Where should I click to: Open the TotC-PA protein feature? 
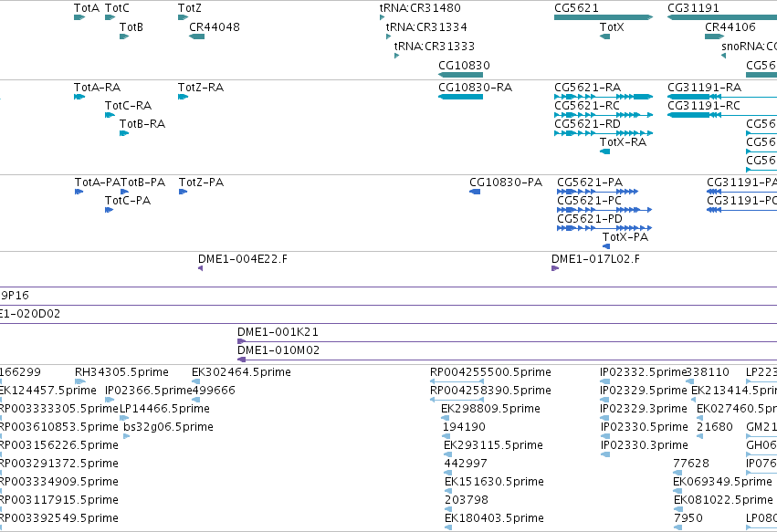tap(109, 210)
